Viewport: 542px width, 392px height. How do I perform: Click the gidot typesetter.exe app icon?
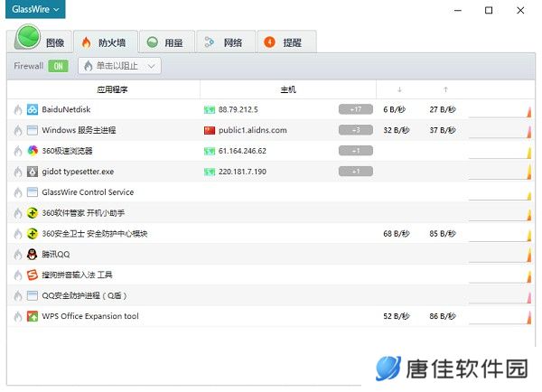[33, 172]
